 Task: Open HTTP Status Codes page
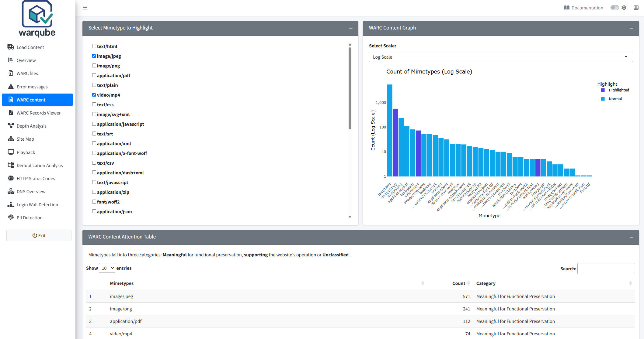pyautogui.click(x=37, y=178)
